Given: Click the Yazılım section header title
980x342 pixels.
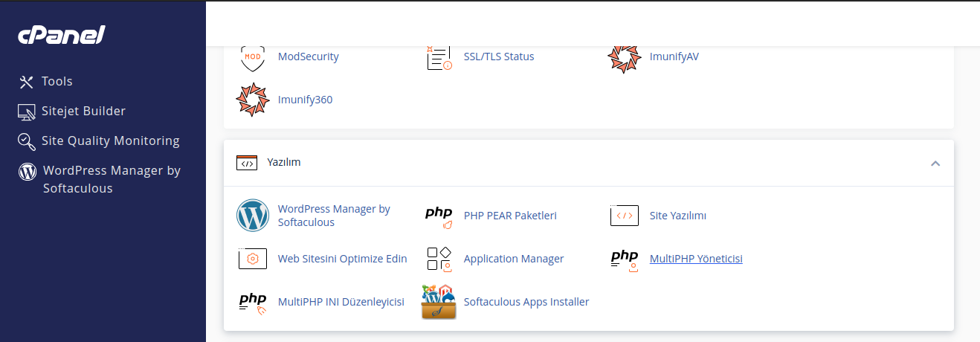Looking at the screenshot, I should [286, 162].
